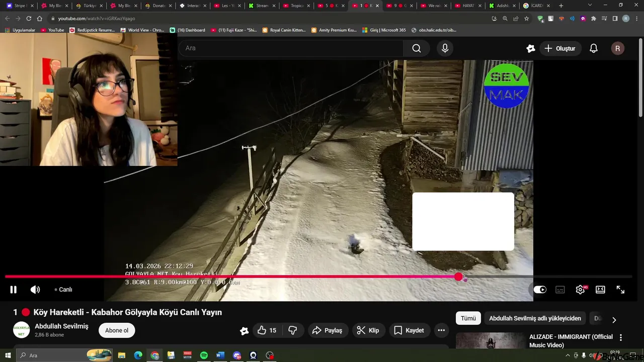
Task: Focus the YouTube Ara search field
Action: 291,48
